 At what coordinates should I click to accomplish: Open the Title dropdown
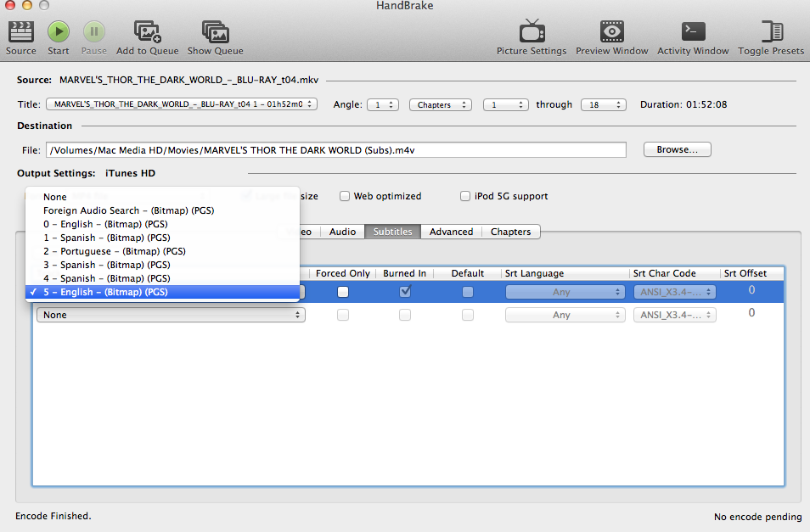click(x=182, y=104)
